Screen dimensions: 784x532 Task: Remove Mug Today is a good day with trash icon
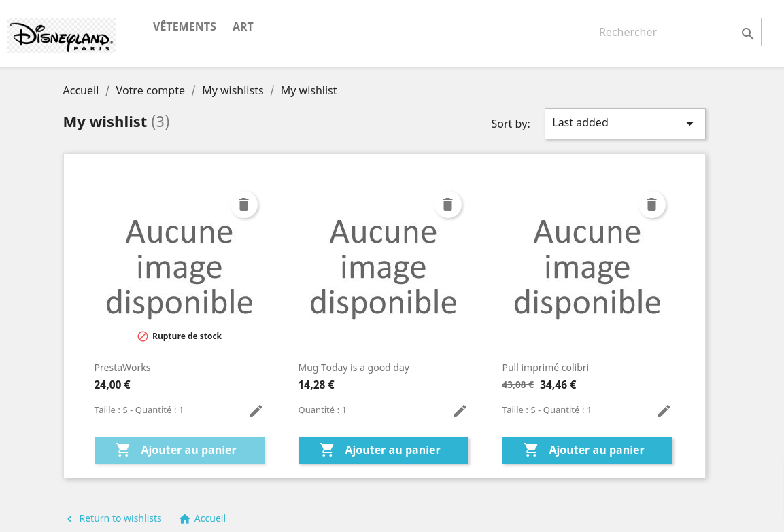pos(447,205)
